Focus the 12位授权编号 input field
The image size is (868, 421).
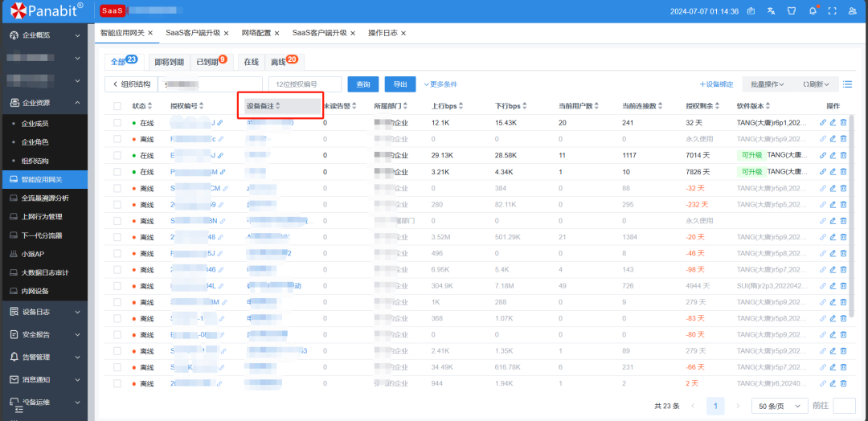pyautogui.click(x=305, y=84)
